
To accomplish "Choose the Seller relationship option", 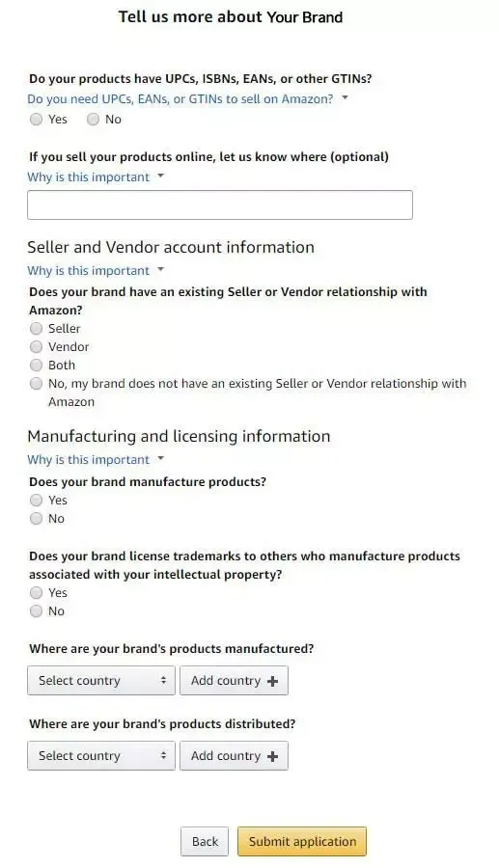I will point(36,328).
